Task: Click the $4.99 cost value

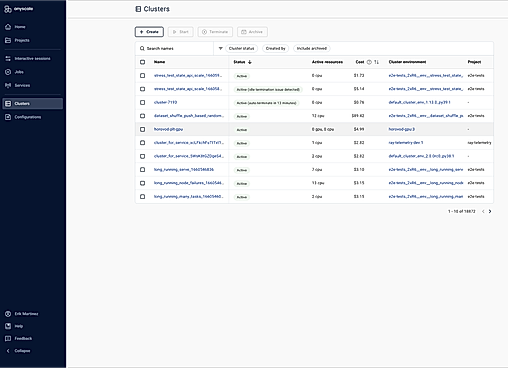Action: coord(359,129)
